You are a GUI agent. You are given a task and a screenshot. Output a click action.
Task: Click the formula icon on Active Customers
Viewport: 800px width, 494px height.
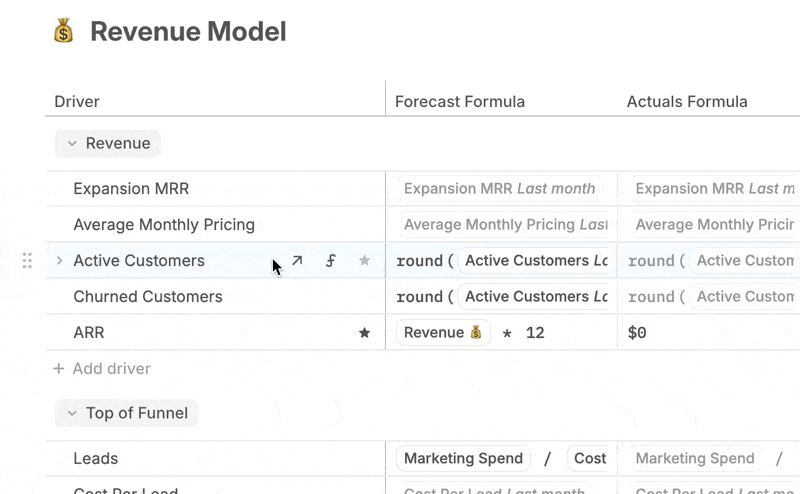tap(331, 261)
